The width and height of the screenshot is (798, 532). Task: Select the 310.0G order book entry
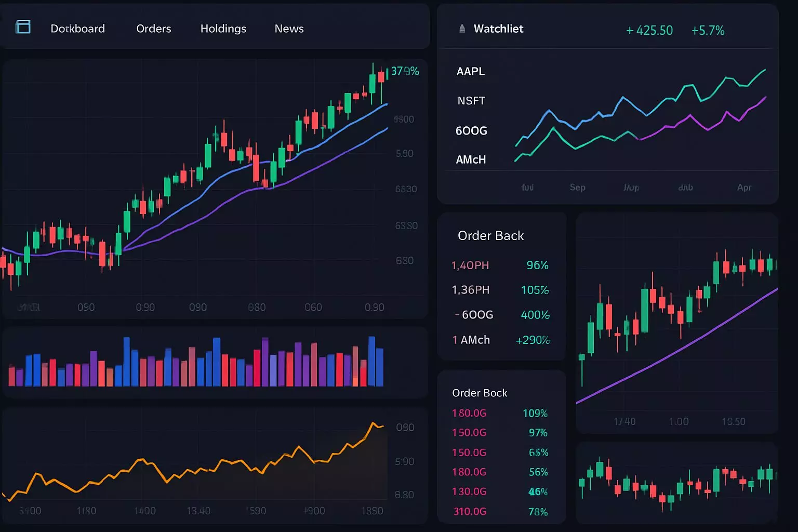coord(469,511)
